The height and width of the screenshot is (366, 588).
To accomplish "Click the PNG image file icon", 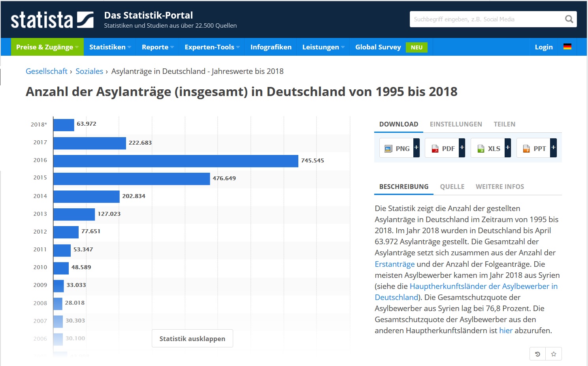I will 388,149.
